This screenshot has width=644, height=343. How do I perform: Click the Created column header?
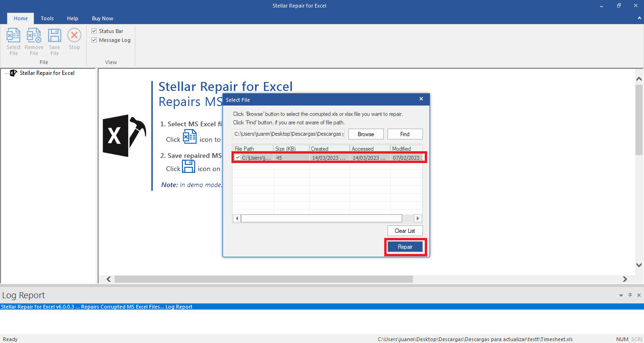[330, 149]
